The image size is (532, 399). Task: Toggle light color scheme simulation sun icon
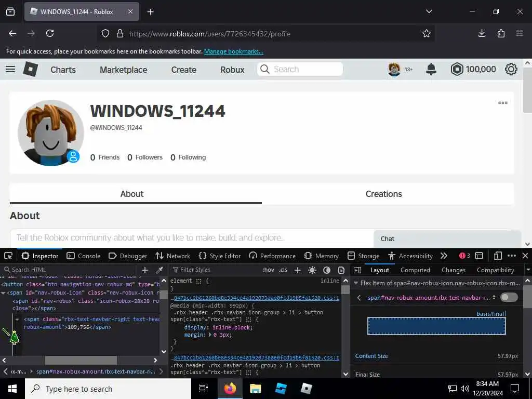click(312, 270)
